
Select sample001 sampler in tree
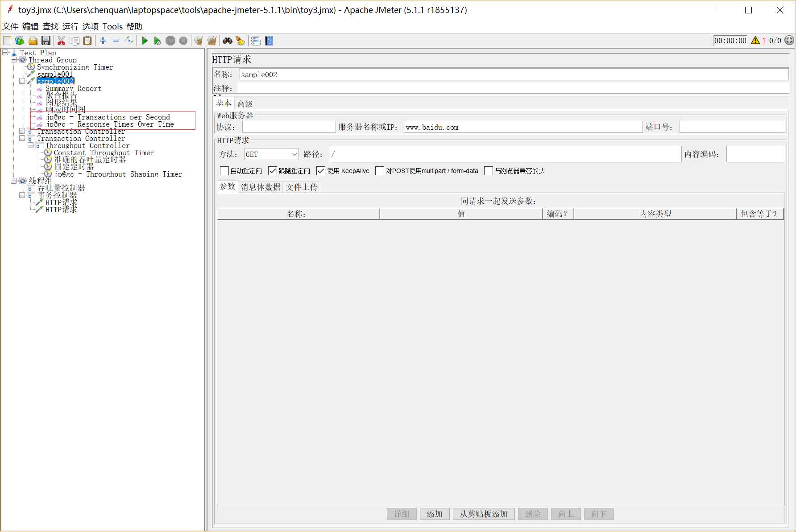click(x=55, y=74)
